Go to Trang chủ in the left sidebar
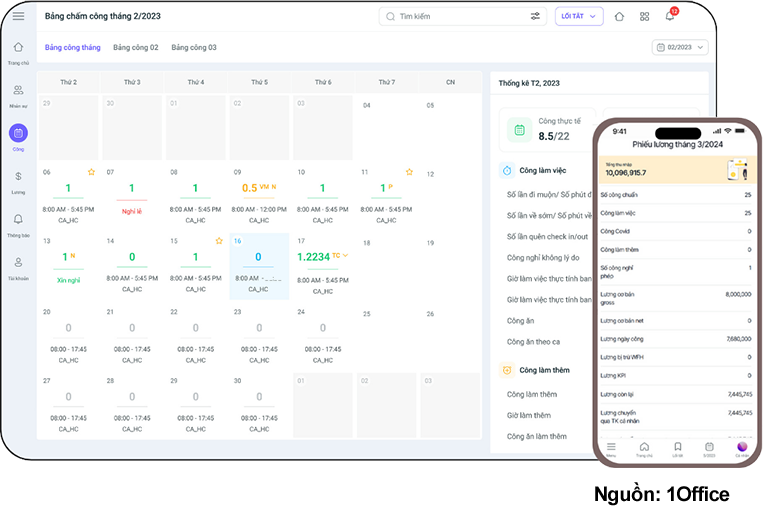Screen dimensions: 763x506 pyautogui.click(x=18, y=48)
